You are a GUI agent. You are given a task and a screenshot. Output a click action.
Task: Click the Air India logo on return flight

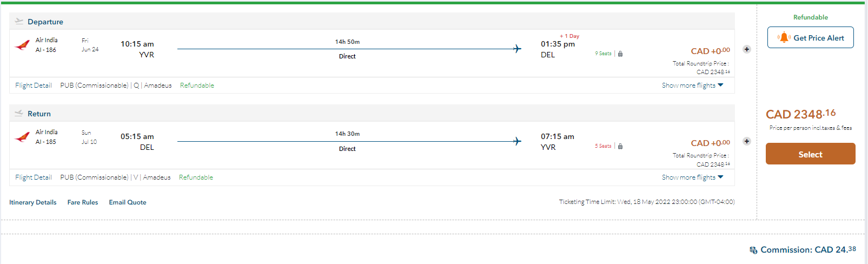coord(22,137)
